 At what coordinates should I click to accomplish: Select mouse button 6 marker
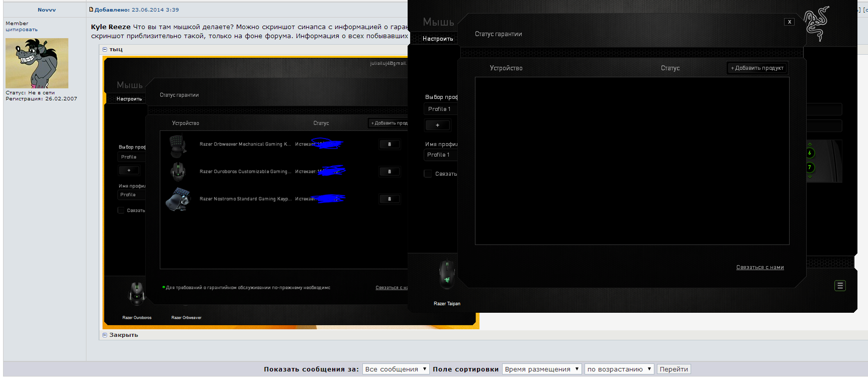tap(810, 153)
